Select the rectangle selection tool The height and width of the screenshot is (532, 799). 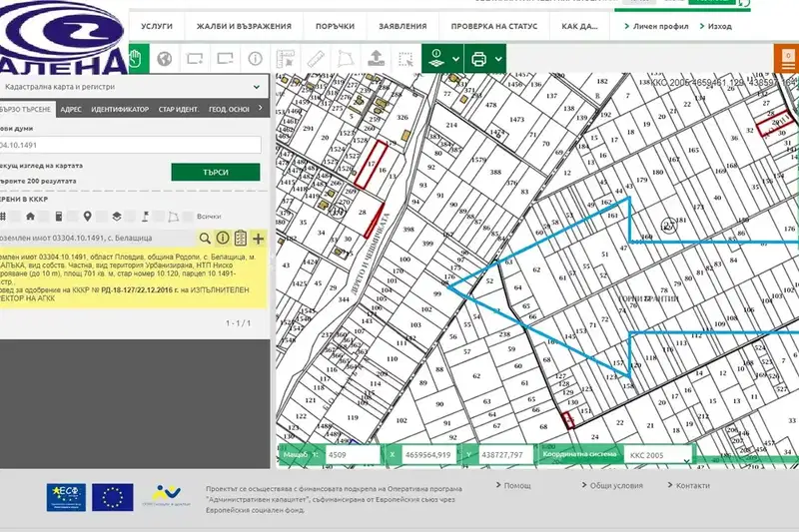click(x=406, y=59)
